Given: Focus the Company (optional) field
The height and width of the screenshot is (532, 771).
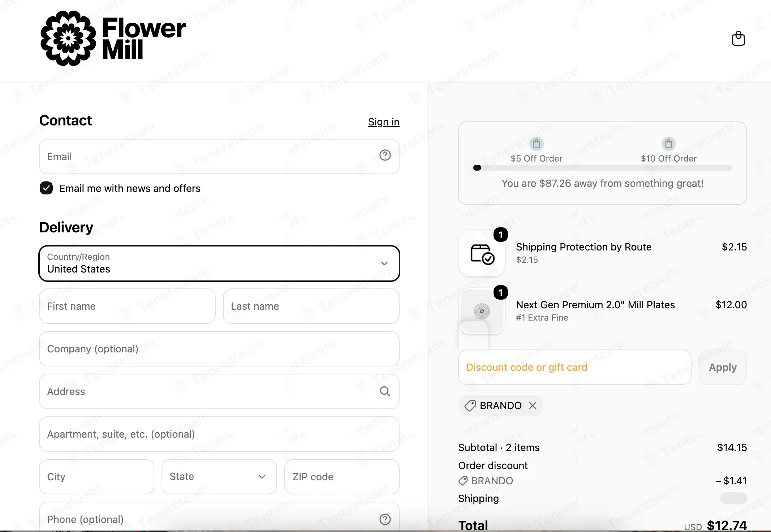Looking at the screenshot, I should [219, 349].
